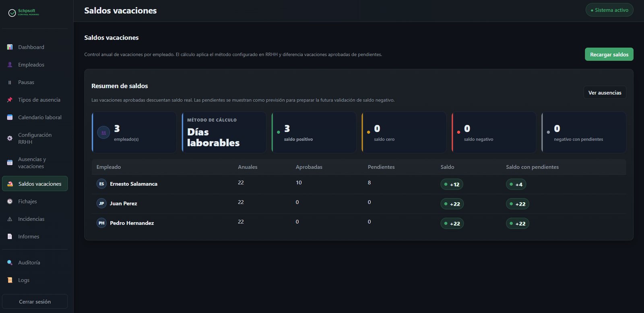
Task: Click the Tipos de ausencia pin icon
Action: coord(10,100)
